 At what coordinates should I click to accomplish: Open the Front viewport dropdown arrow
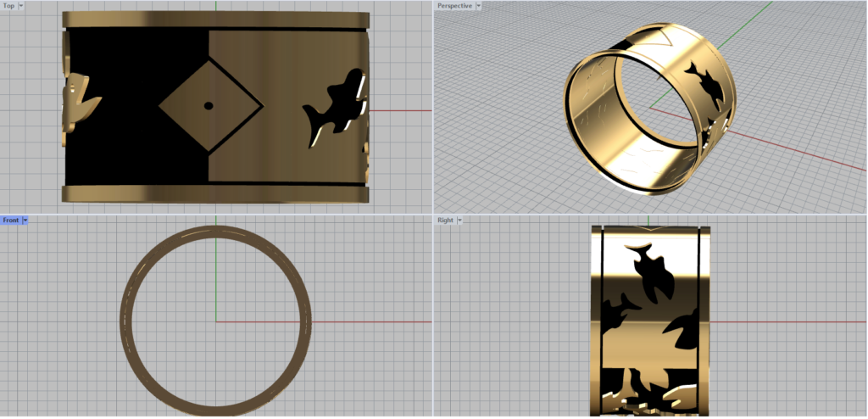25,221
